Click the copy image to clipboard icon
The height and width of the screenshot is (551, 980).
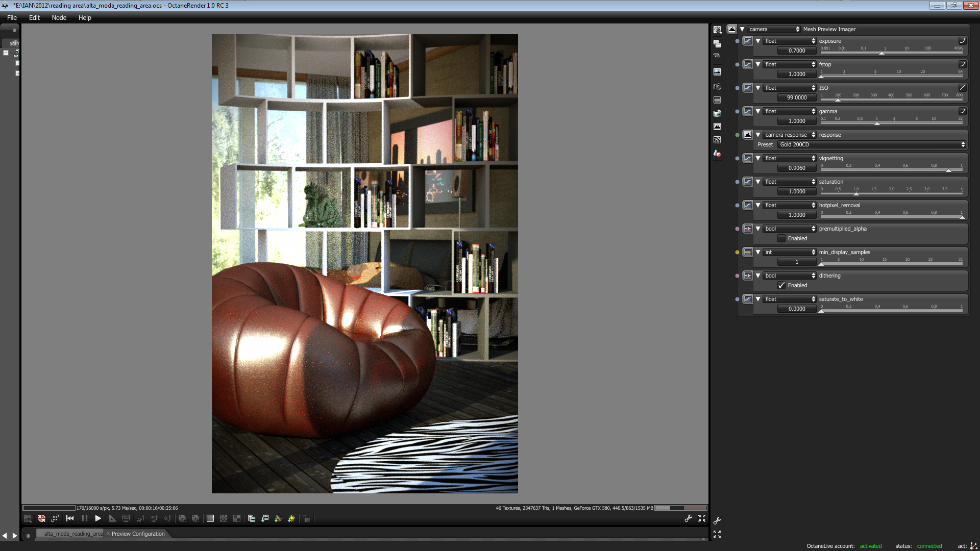[x=252, y=518]
